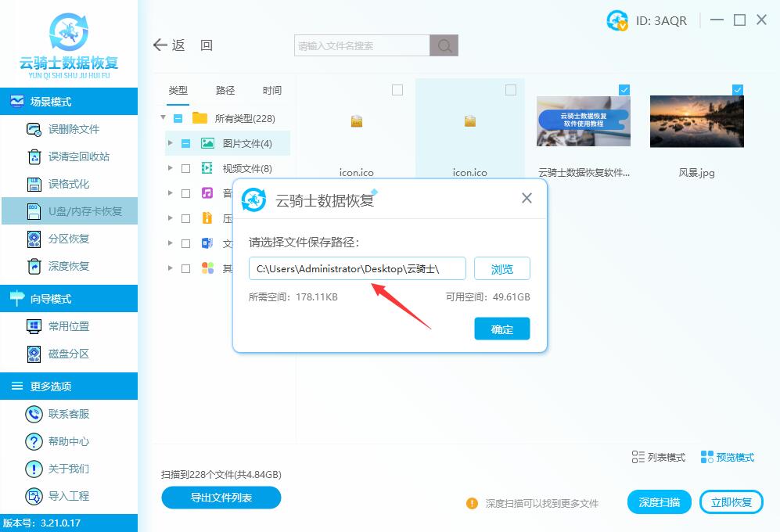The image size is (780, 532).
Task: Collapse the 所有类型(228) tree node
Action: coord(164,118)
